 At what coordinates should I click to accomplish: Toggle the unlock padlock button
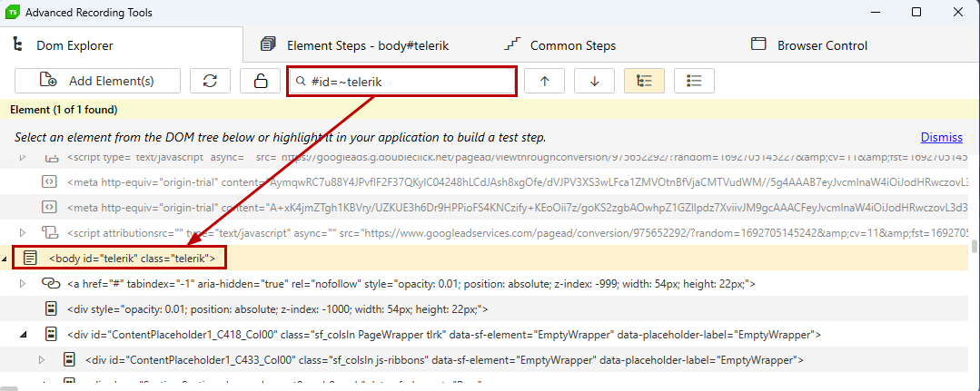[260, 82]
